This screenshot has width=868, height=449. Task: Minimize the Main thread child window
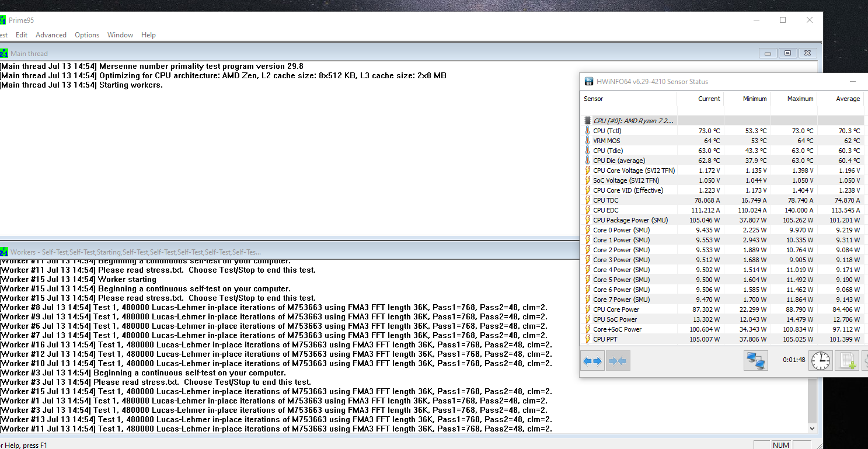(x=768, y=53)
